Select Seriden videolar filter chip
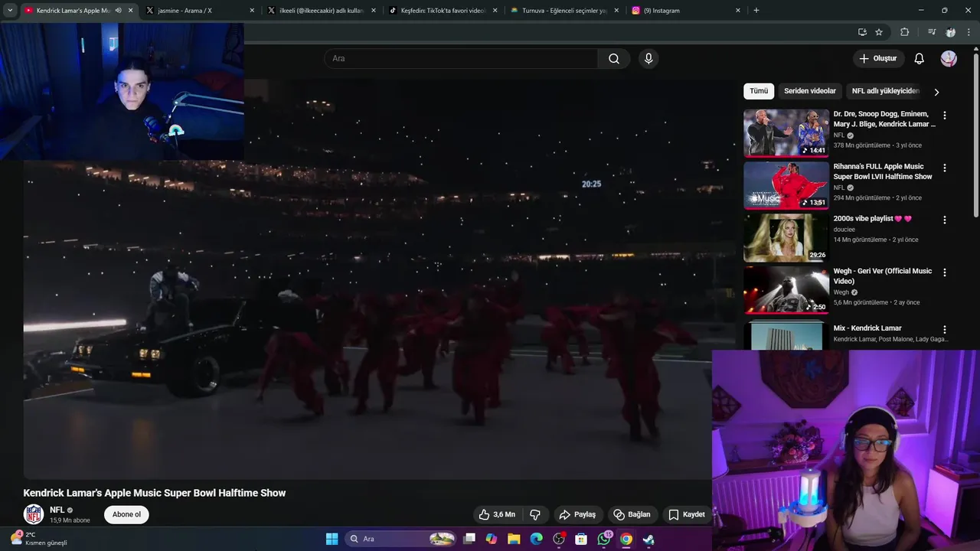This screenshot has width=980, height=551. point(810,91)
